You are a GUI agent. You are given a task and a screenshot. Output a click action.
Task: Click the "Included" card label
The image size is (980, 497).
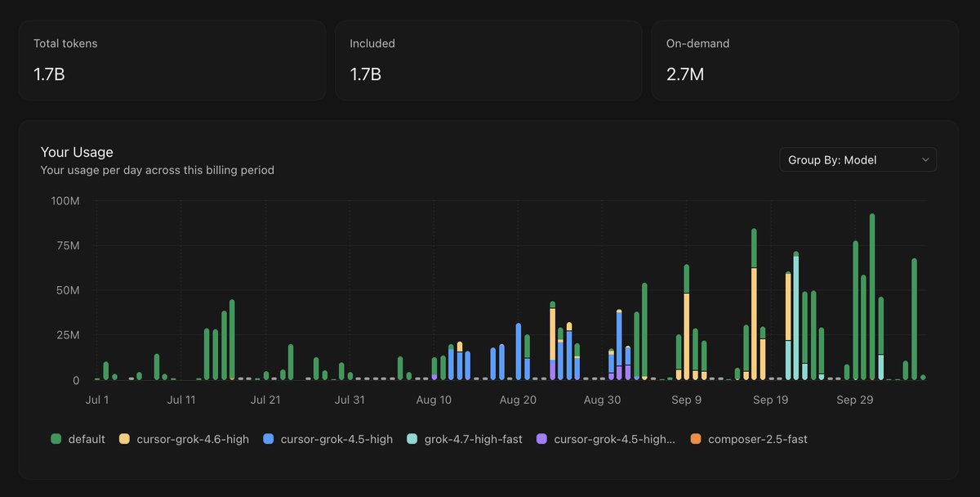(372, 43)
